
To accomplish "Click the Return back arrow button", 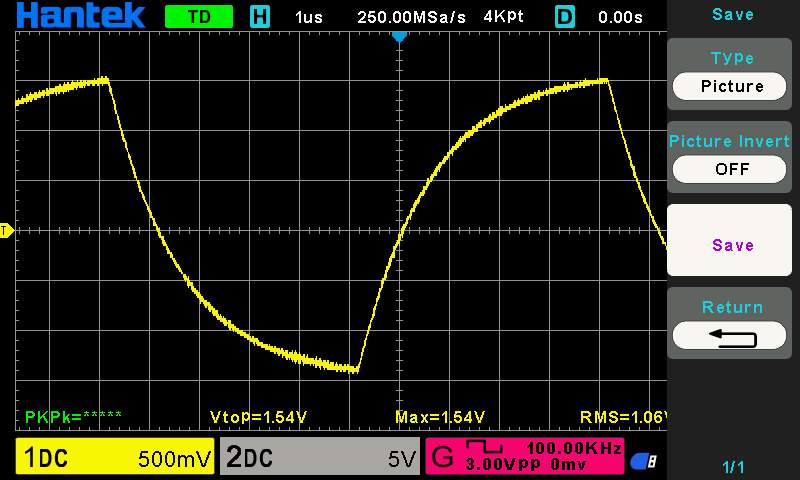I will (730, 336).
